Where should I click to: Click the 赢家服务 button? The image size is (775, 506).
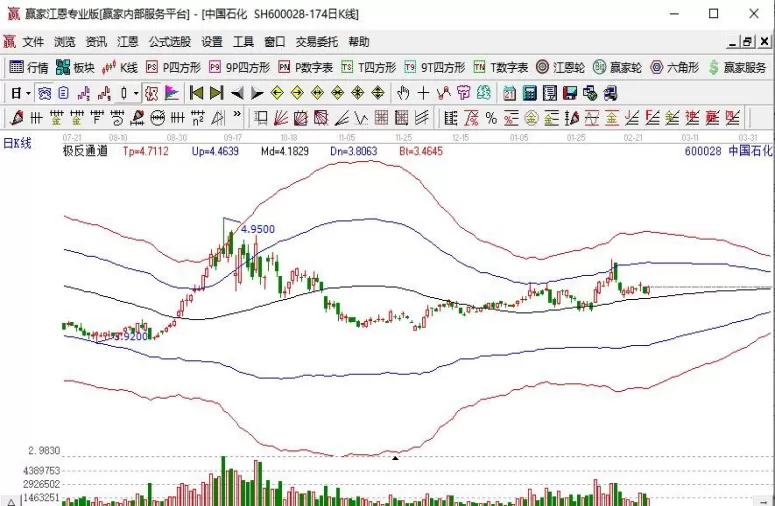point(737,67)
